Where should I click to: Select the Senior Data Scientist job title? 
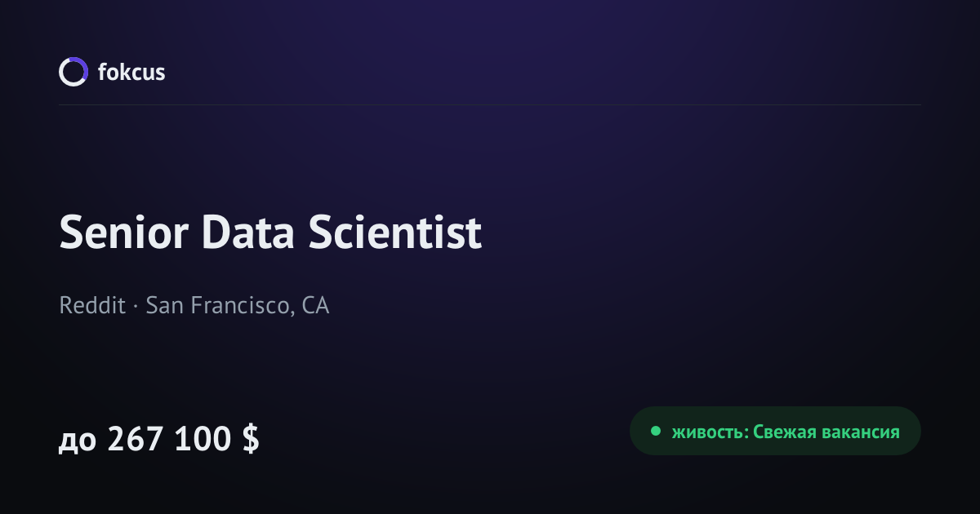(x=270, y=233)
